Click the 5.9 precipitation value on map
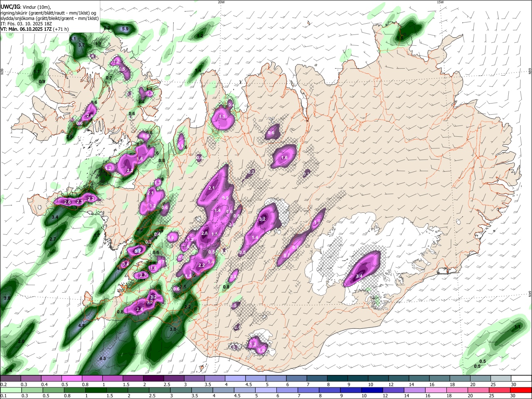Viewport: 532px width, 399px height. [125, 29]
